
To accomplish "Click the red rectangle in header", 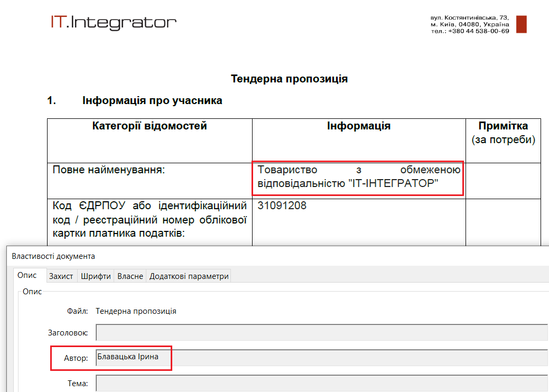I will click(x=521, y=24).
